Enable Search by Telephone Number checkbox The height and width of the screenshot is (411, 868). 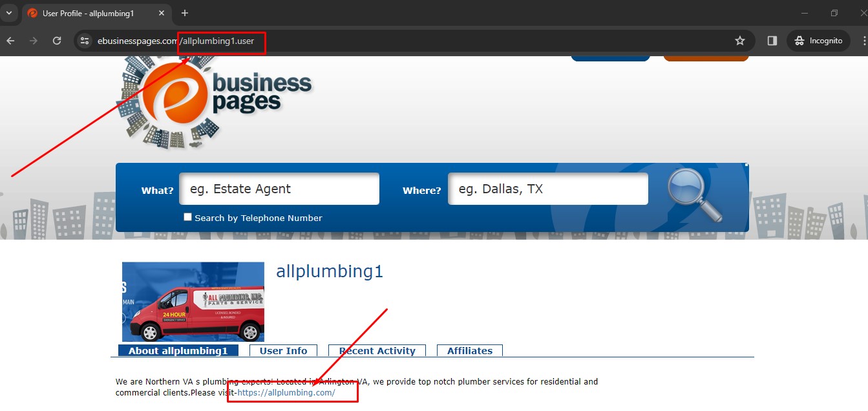(187, 217)
